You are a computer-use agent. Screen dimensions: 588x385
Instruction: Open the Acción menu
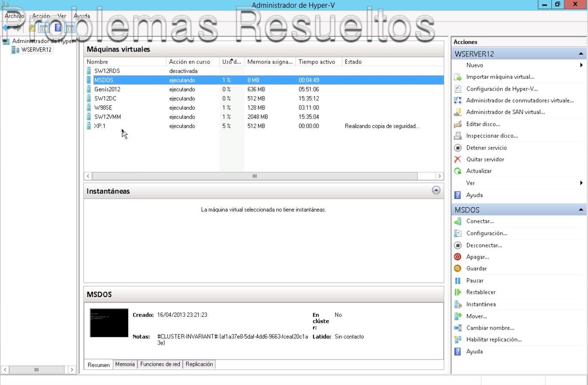41,16
